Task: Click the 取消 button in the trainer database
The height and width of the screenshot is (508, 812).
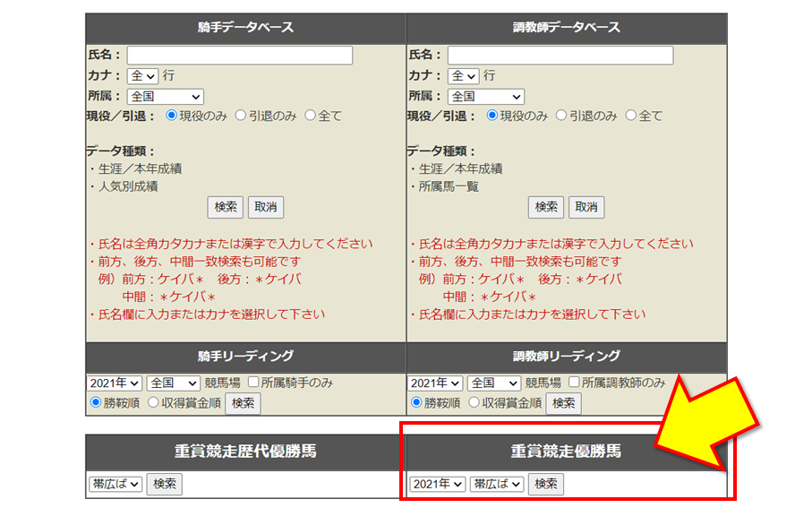Action: [586, 207]
